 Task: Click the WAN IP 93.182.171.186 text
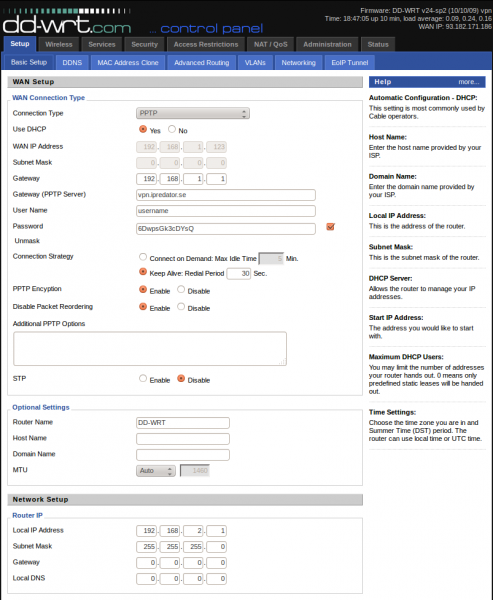[455, 26]
